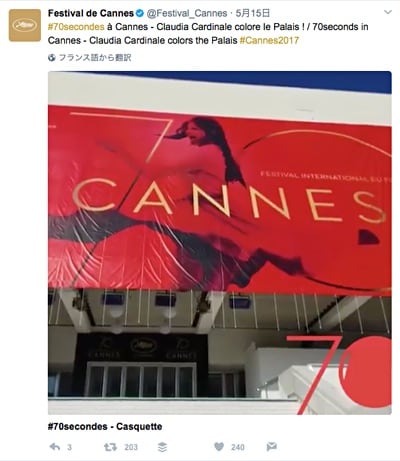Click the #70secondes - Casquette video title
Screen dimensions: 400x461
105,426
